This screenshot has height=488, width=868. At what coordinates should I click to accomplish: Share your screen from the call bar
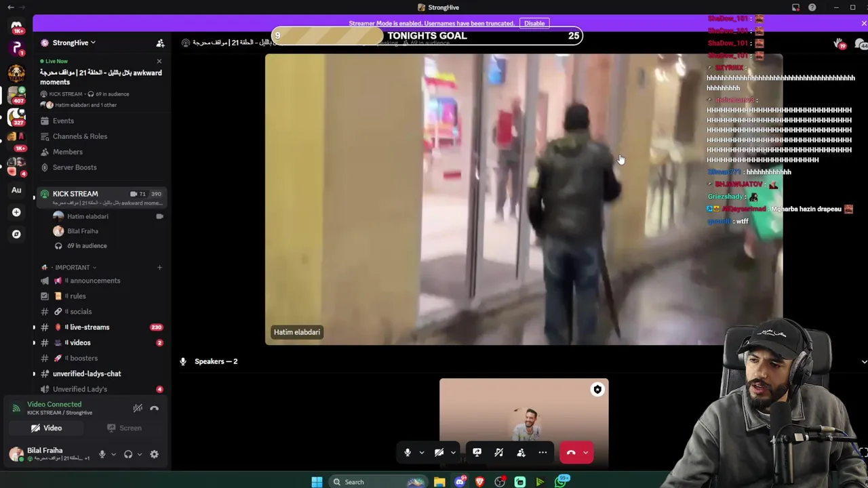[477, 453]
